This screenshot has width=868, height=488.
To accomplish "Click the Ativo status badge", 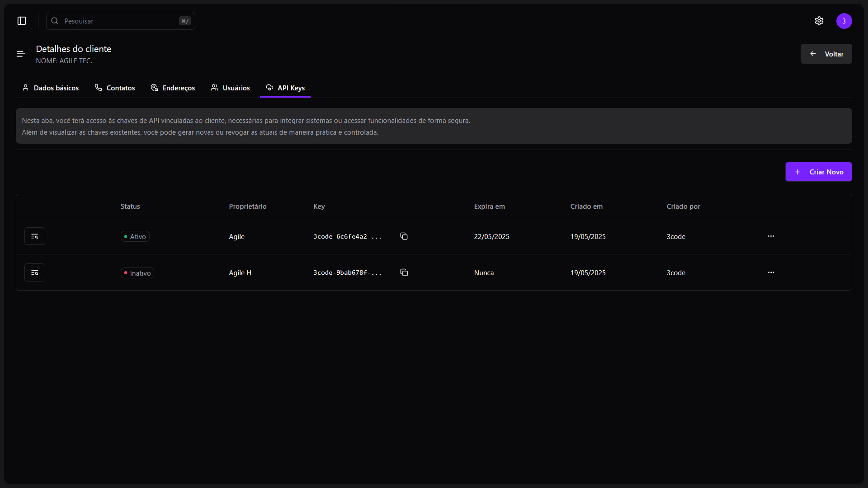I will pyautogui.click(x=135, y=237).
